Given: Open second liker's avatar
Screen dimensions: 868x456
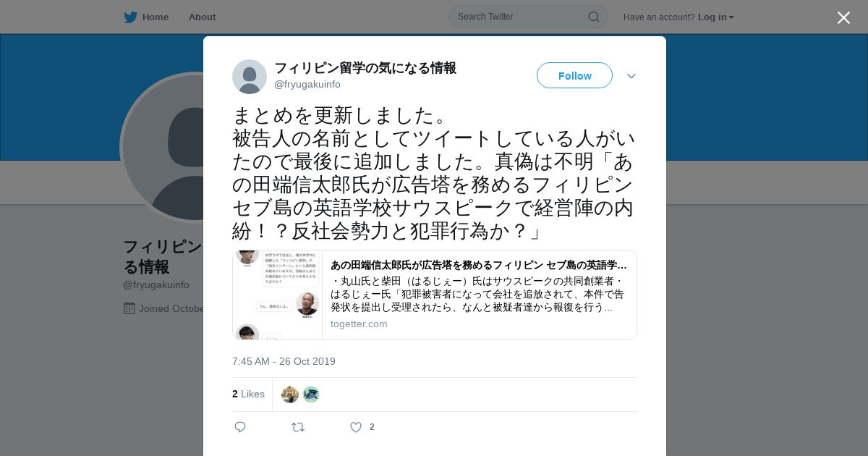Looking at the screenshot, I should [x=311, y=394].
